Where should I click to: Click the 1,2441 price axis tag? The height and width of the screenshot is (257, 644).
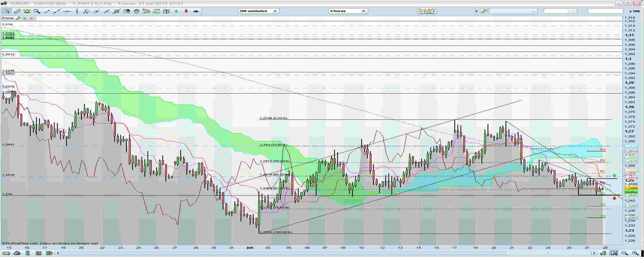point(631,195)
